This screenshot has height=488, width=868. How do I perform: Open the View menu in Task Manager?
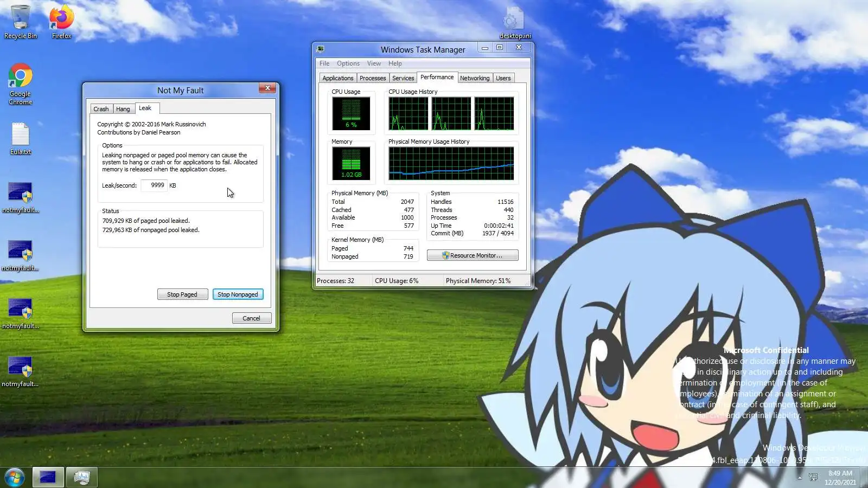pos(374,63)
